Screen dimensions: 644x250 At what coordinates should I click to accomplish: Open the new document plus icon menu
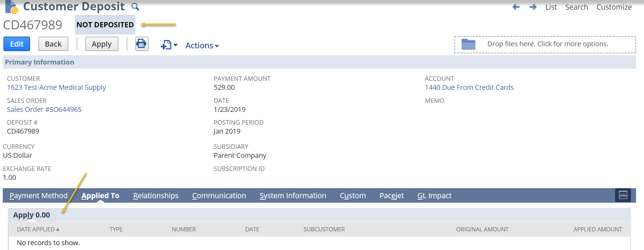[x=169, y=45]
